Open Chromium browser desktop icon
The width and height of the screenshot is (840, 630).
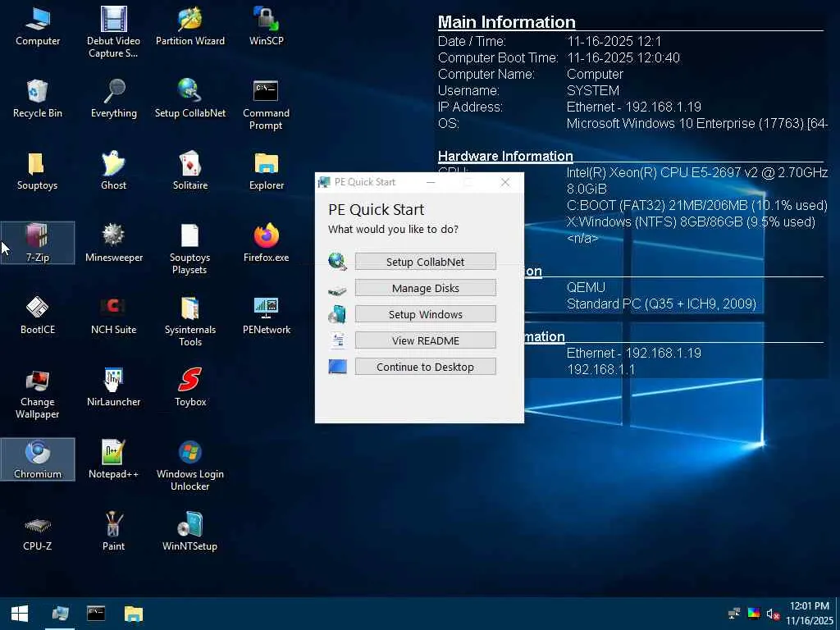(x=38, y=459)
